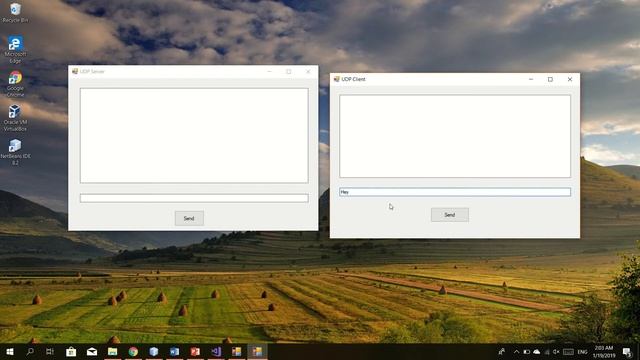Minimize the UDP Client window
640x360 pixels.
(531, 79)
